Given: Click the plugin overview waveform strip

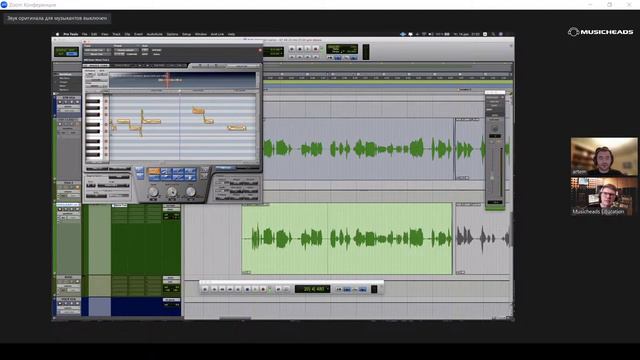Looking at the screenshot, I should (x=182, y=80).
